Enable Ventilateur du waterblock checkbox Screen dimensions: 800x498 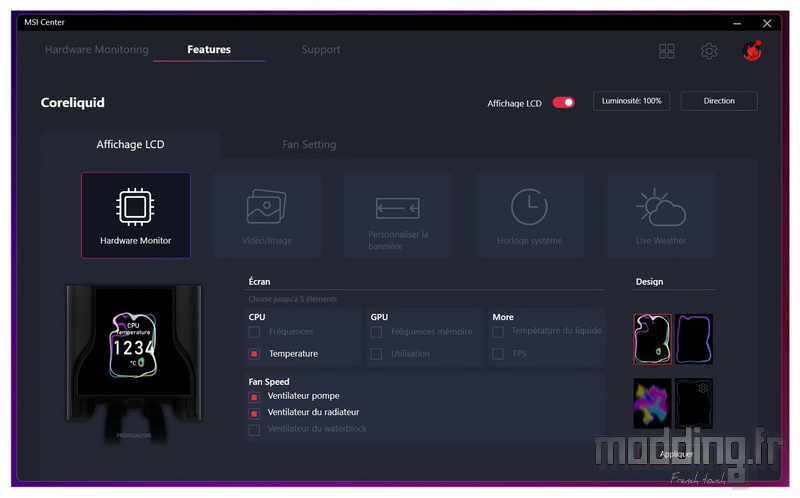[x=254, y=430]
